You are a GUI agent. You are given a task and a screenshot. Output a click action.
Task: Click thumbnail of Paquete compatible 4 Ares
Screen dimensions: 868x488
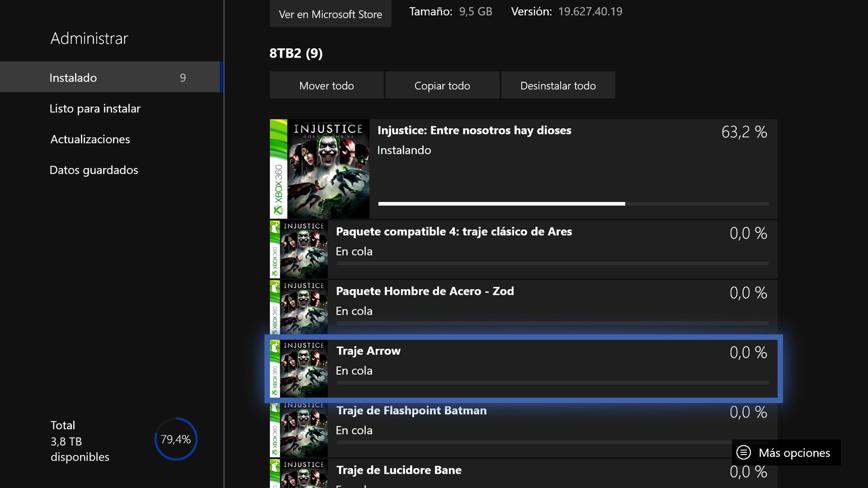[x=298, y=249]
